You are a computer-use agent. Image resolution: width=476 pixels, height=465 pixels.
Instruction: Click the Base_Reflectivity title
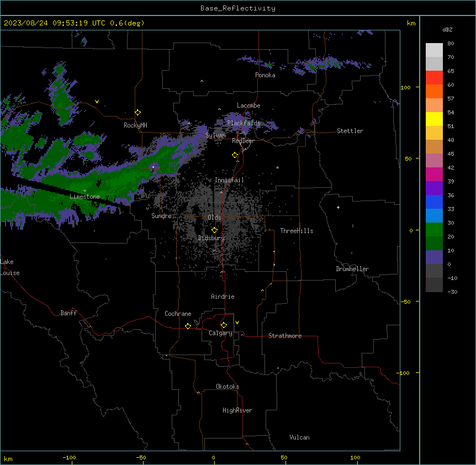coord(238,8)
